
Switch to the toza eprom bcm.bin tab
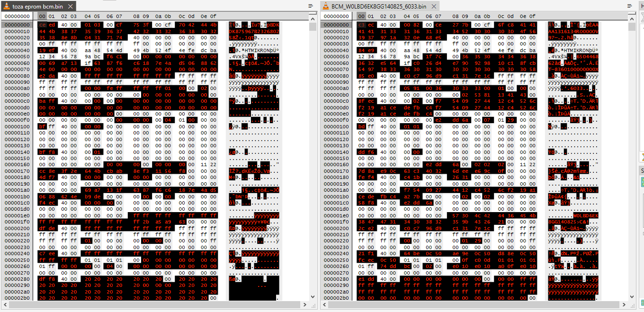tap(38, 6)
